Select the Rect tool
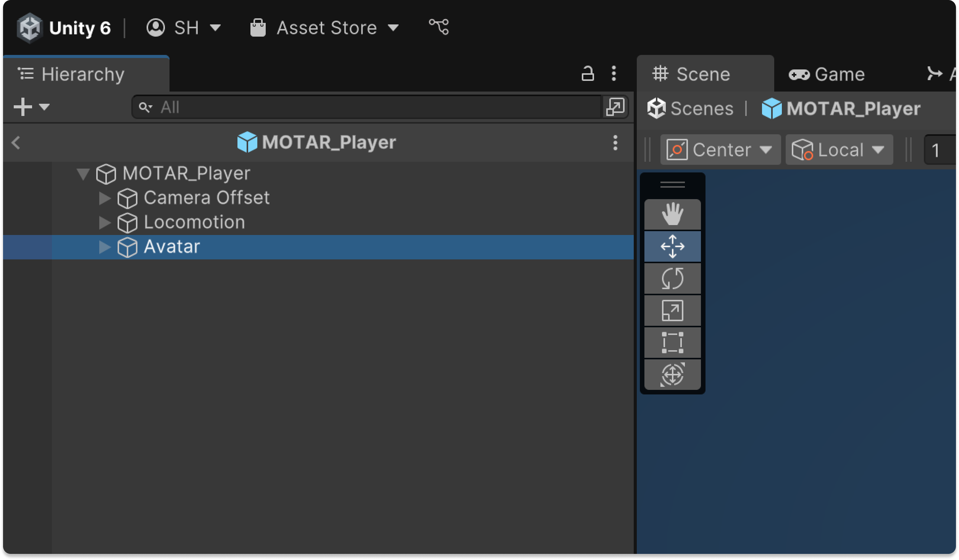The width and height of the screenshot is (959, 560). tap(672, 343)
